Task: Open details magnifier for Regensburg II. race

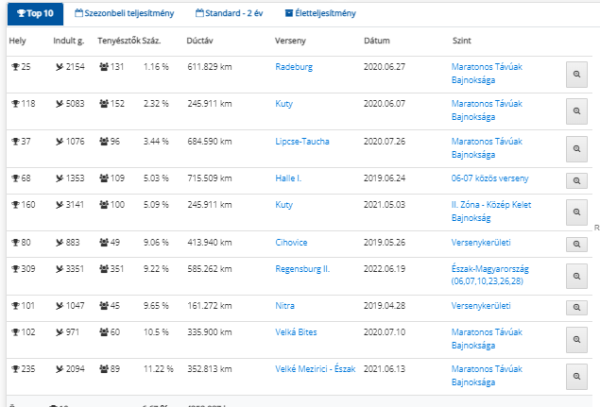Action: tap(577, 276)
